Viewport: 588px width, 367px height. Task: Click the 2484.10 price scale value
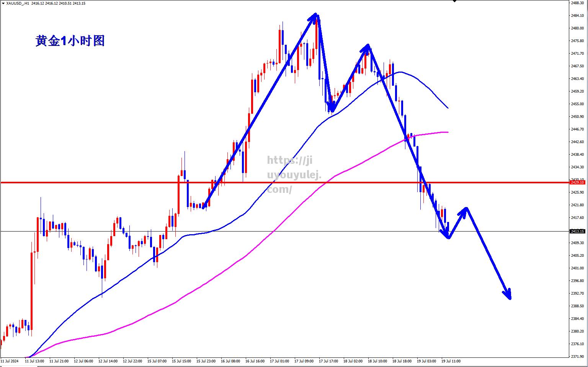tap(577, 16)
